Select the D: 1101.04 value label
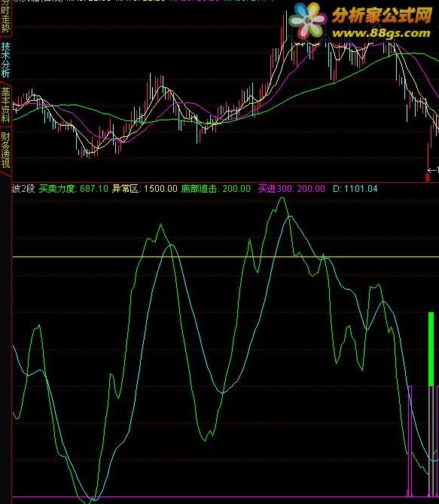The image size is (439, 504). point(355,188)
